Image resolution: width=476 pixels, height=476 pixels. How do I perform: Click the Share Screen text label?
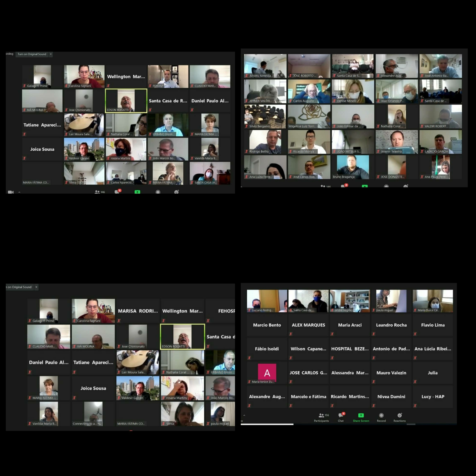pos(361,421)
